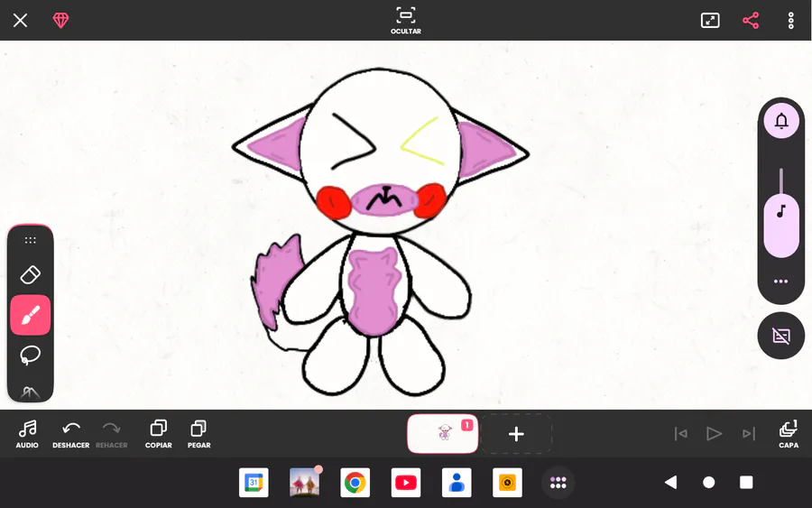The width and height of the screenshot is (812, 508).
Task: Toggle the subtitles-off round button
Action: pyautogui.click(x=781, y=336)
